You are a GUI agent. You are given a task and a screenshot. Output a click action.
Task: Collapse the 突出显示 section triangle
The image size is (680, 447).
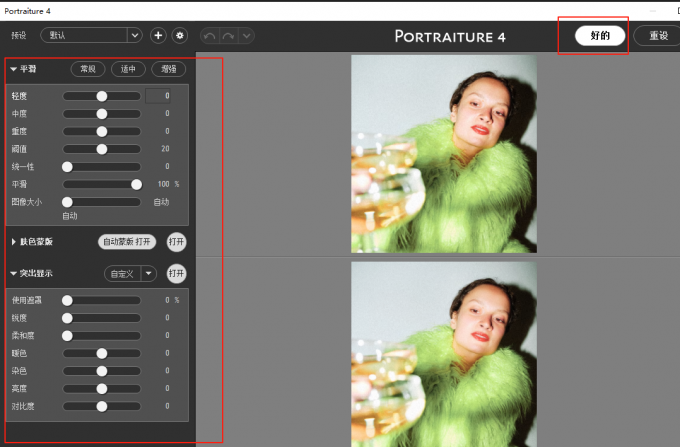pyautogui.click(x=13, y=273)
